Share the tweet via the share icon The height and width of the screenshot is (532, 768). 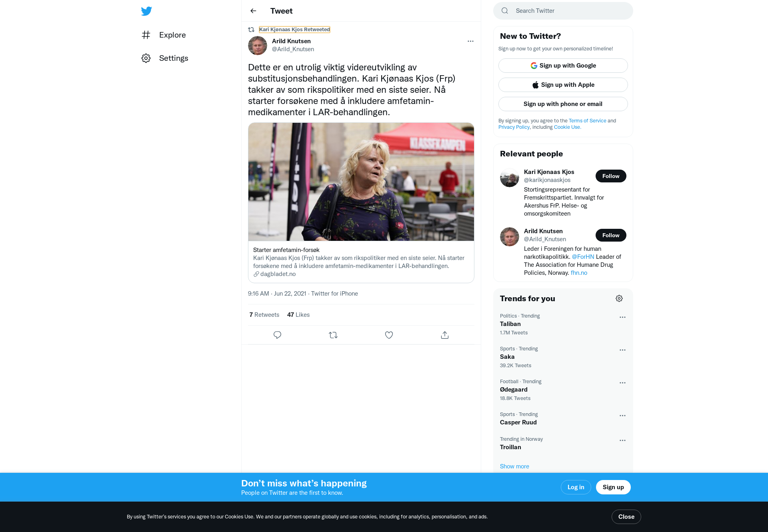tap(445, 335)
